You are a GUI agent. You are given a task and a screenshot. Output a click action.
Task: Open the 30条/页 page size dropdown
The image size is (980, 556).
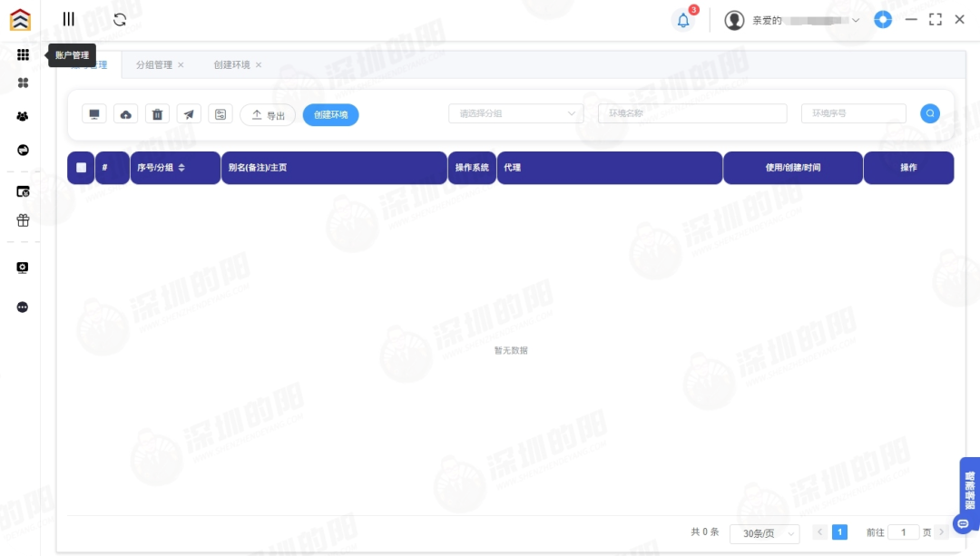tap(764, 533)
